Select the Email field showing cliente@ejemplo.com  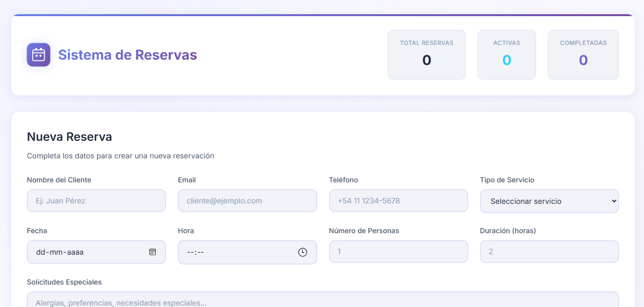coord(247,200)
